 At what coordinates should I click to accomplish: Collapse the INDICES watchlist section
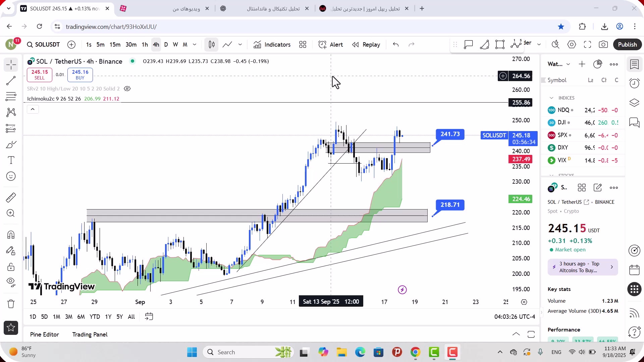[x=551, y=98]
